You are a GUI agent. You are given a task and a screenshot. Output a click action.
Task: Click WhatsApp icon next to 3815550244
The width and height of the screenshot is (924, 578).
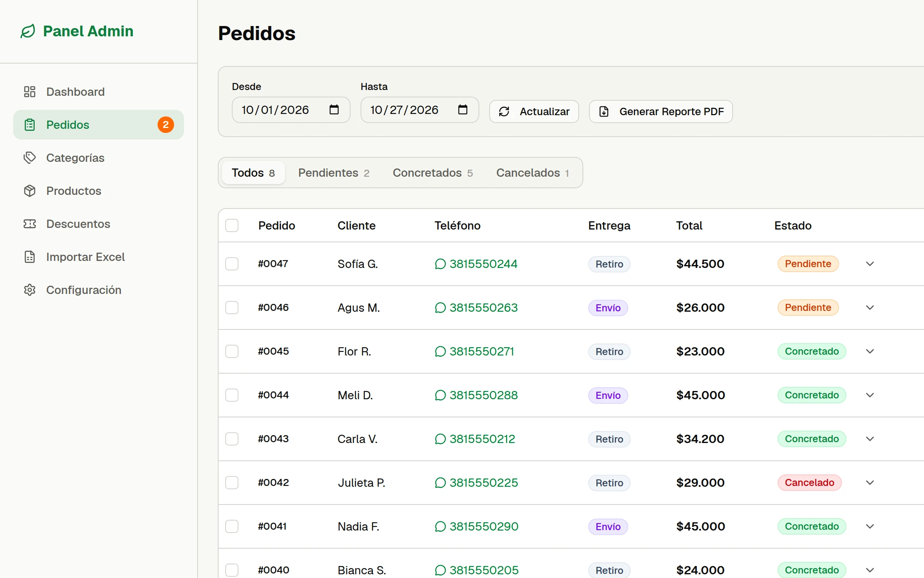pos(441,264)
